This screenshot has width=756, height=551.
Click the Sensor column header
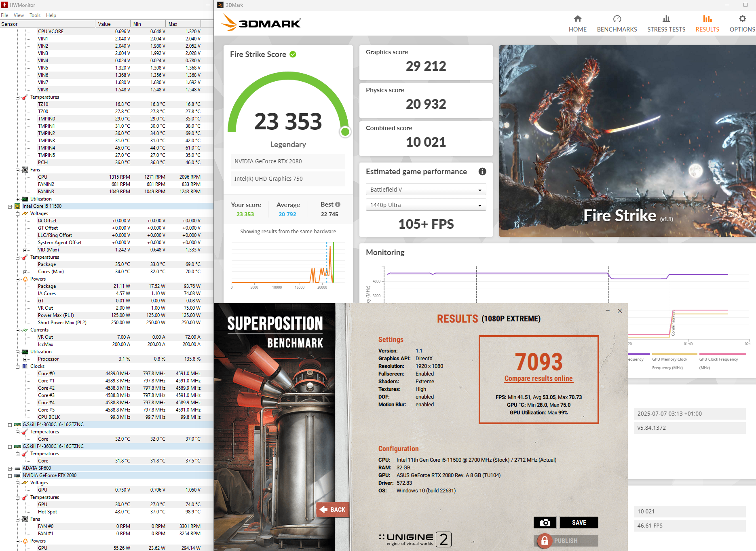point(47,24)
